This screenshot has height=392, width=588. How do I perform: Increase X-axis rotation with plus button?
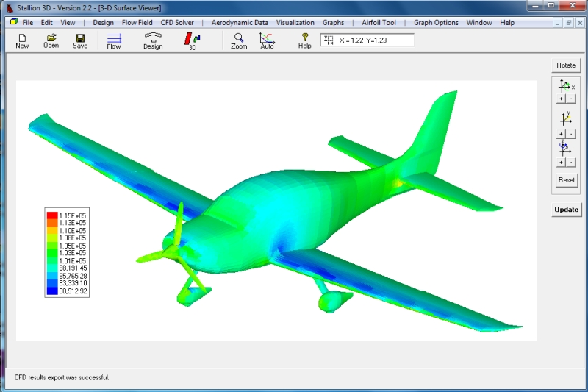tap(561, 99)
